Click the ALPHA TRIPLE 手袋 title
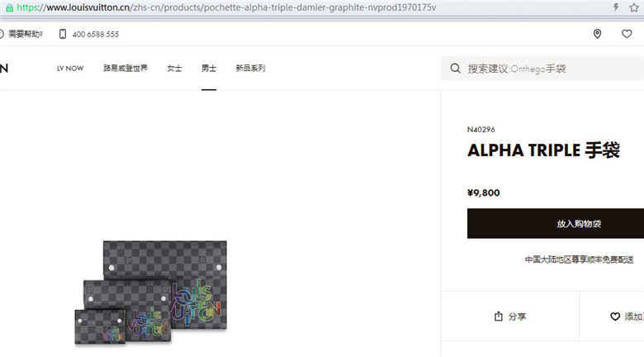Viewport: 644px width, 357px height. (544, 150)
